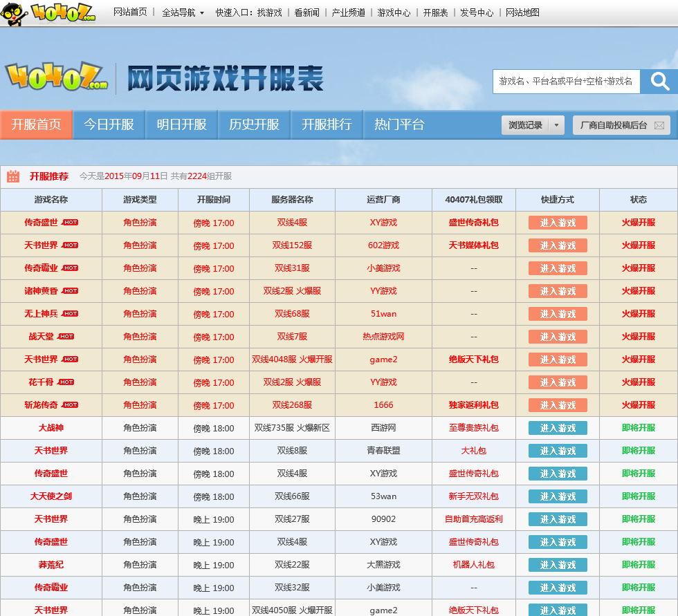Click HOT badge next to 诸神黄昏
The width and height of the screenshot is (678, 616).
click(70, 291)
